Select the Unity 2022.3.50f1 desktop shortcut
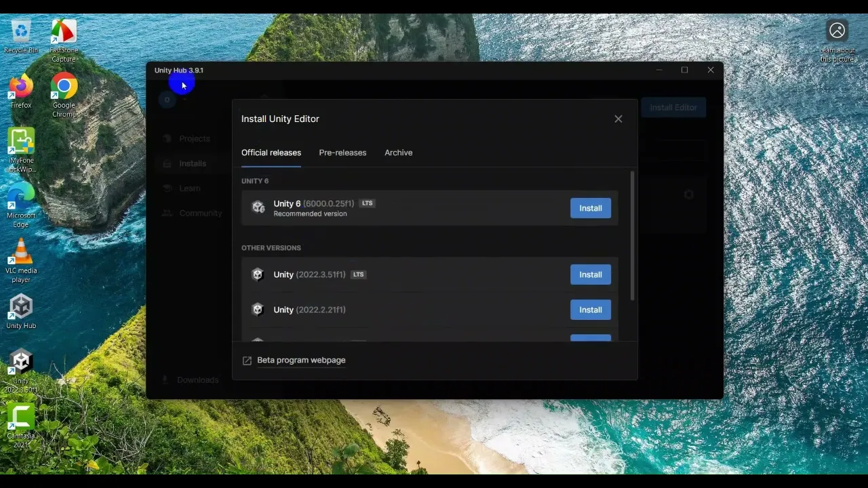Screen dimensions: 868x488 (21, 371)
